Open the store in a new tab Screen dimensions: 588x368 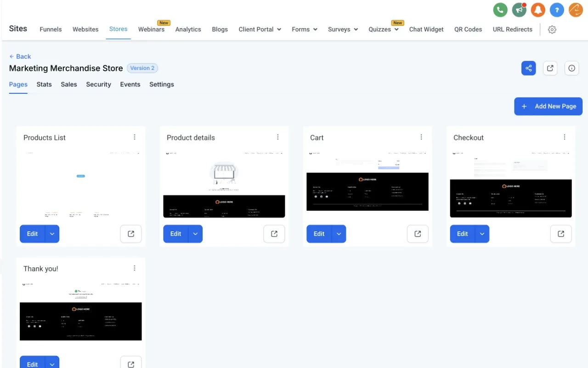550,68
